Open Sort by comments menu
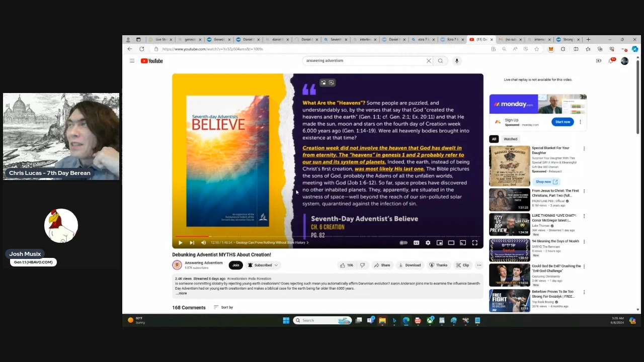The height and width of the screenshot is (362, 644). [x=223, y=307]
